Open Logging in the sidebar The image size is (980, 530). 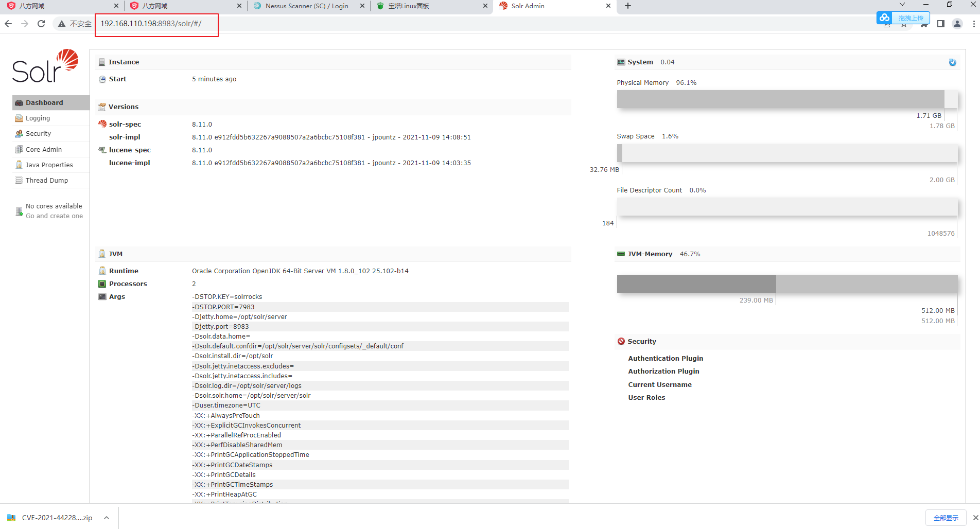(38, 118)
